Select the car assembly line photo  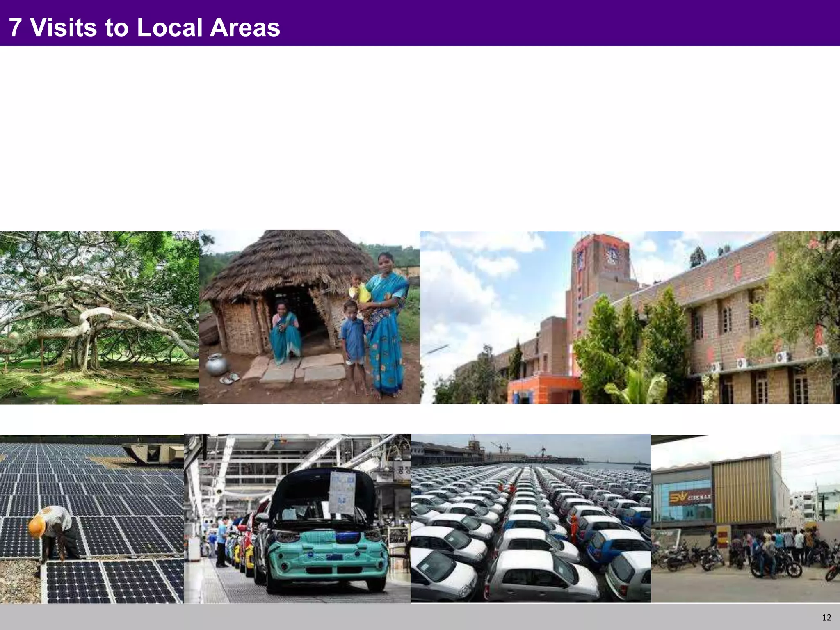click(297, 519)
